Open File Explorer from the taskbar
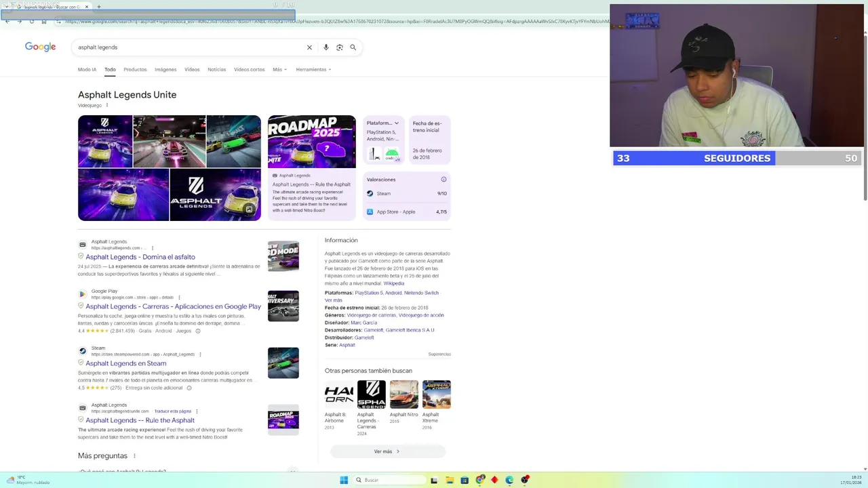 (x=450, y=480)
